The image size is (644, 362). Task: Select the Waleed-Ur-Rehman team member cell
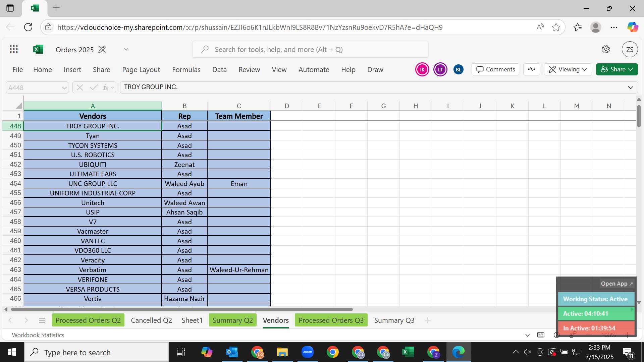point(239,270)
